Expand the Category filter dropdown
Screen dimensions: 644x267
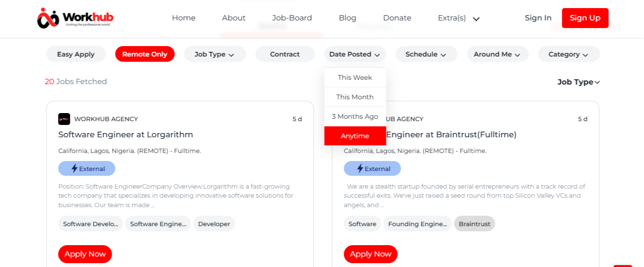pyautogui.click(x=569, y=54)
